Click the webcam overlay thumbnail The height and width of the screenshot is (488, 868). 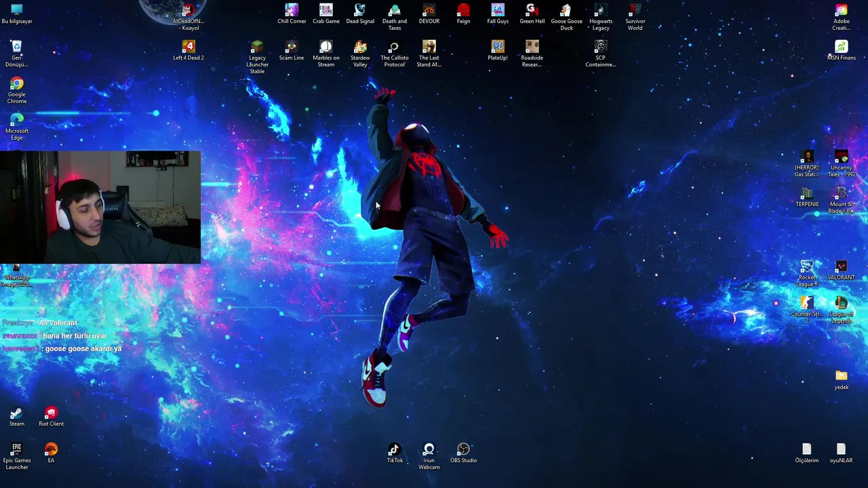(x=100, y=207)
